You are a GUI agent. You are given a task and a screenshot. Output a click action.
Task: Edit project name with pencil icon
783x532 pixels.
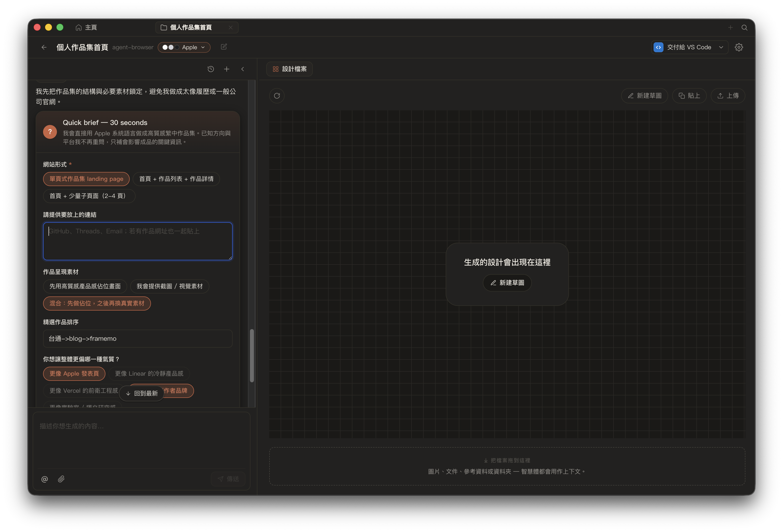pyautogui.click(x=224, y=47)
